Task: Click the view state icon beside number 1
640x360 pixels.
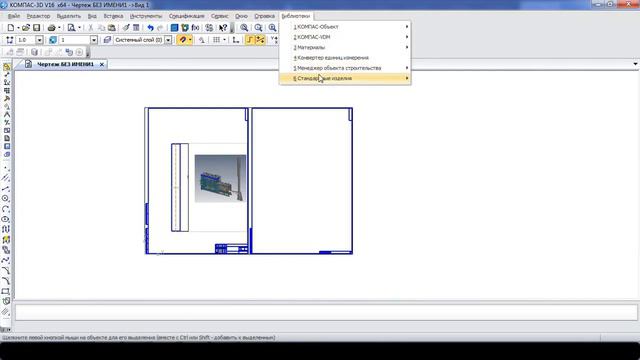Action: tap(53, 40)
